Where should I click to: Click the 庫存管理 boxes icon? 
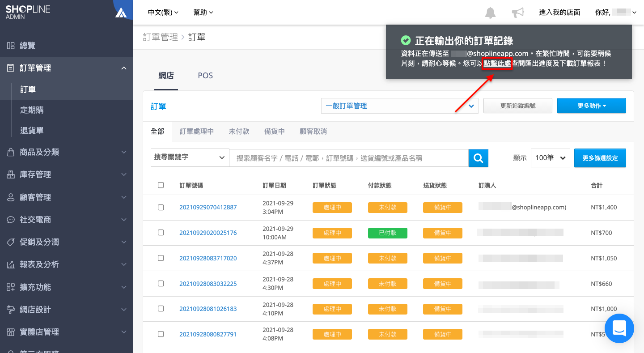pos(11,174)
